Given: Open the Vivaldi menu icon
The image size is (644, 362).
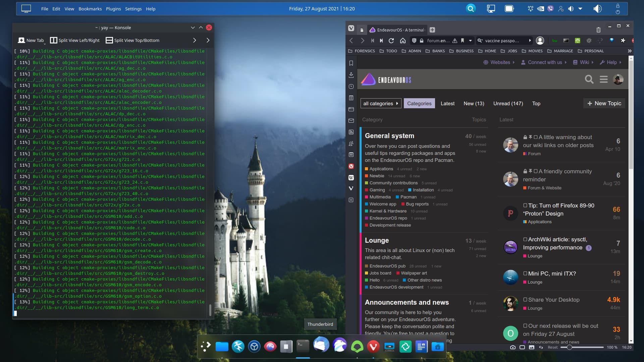Looking at the screenshot, I should pos(351,28).
